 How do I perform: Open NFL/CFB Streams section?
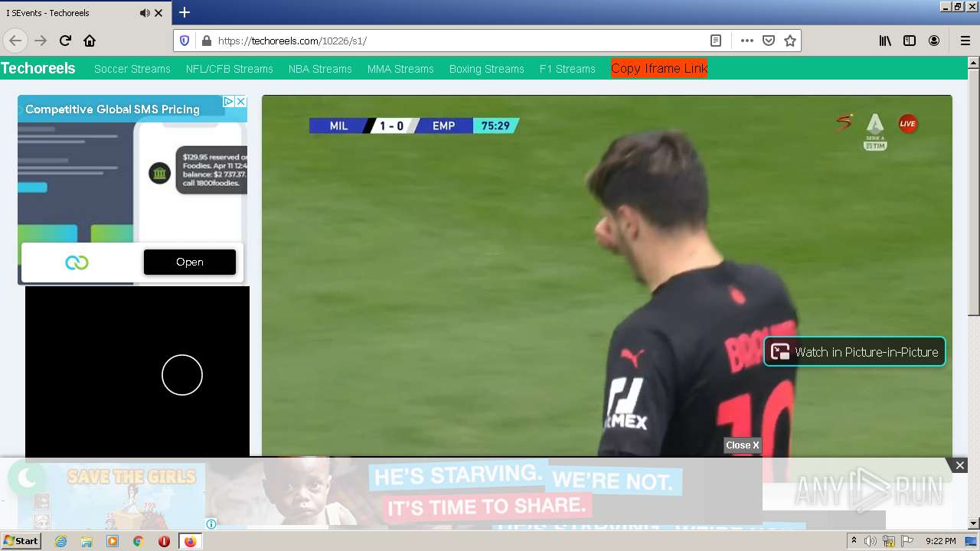pos(230,69)
